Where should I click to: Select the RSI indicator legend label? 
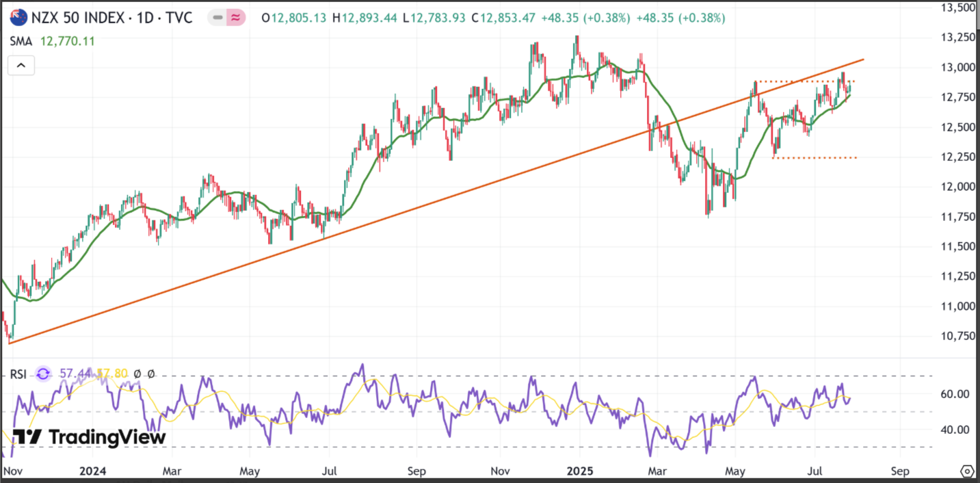pyautogui.click(x=18, y=374)
